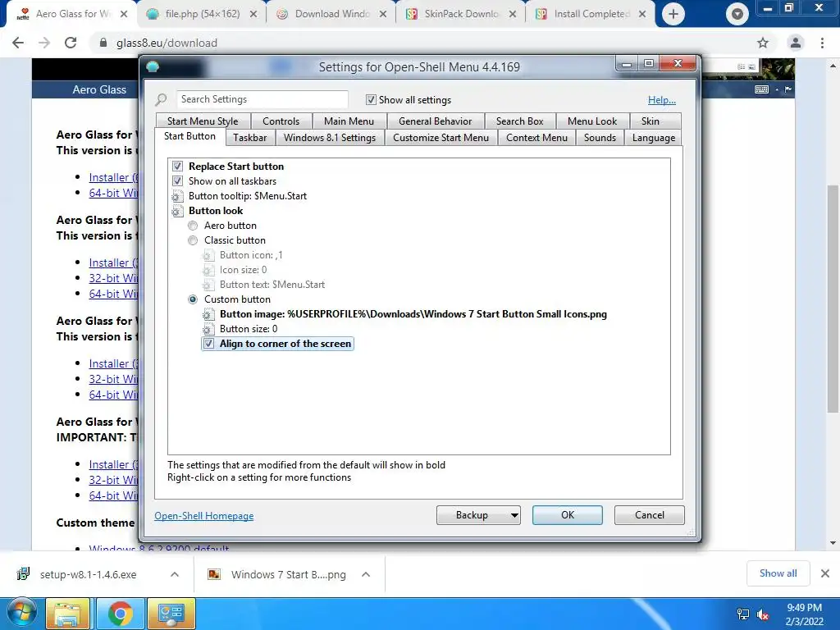Switch to the Start Menu Style tab
The image size is (840, 630).
coord(203,121)
